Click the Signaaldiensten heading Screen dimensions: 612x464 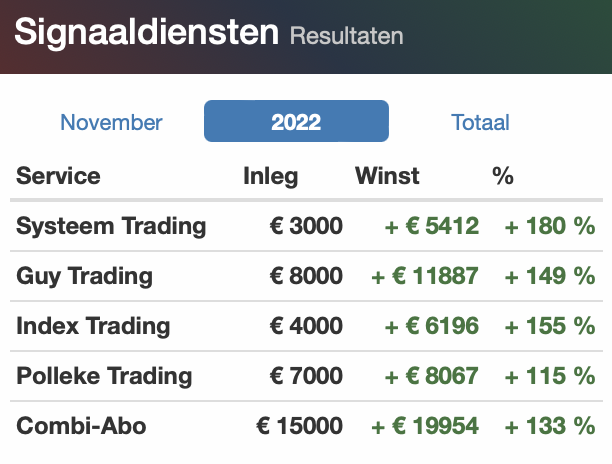point(147,32)
